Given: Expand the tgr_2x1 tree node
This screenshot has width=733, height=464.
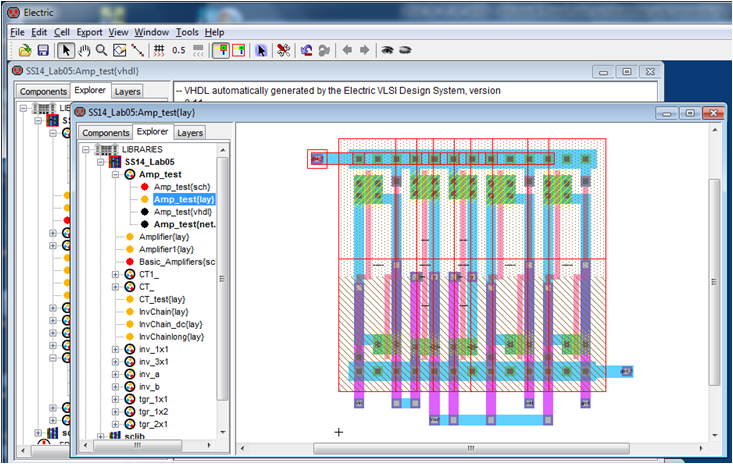Looking at the screenshot, I should [115, 424].
